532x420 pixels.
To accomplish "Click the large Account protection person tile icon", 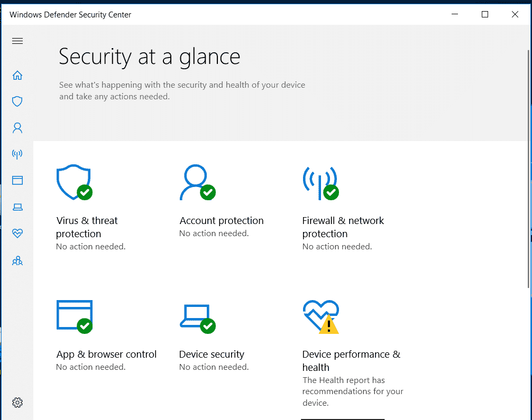I will coord(197,182).
